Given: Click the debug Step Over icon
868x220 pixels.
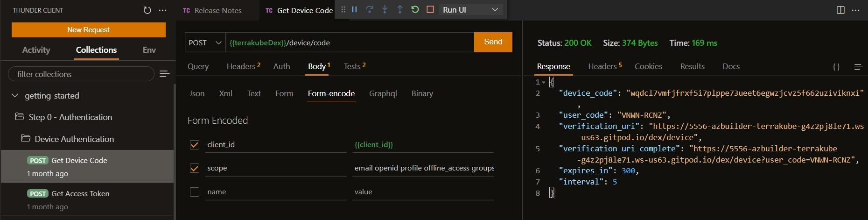Looking at the screenshot, I should (x=370, y=9).
